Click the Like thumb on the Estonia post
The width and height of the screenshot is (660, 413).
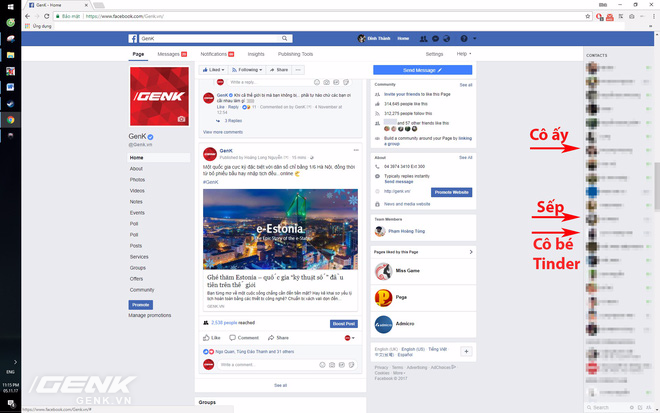tap(212, 338)
